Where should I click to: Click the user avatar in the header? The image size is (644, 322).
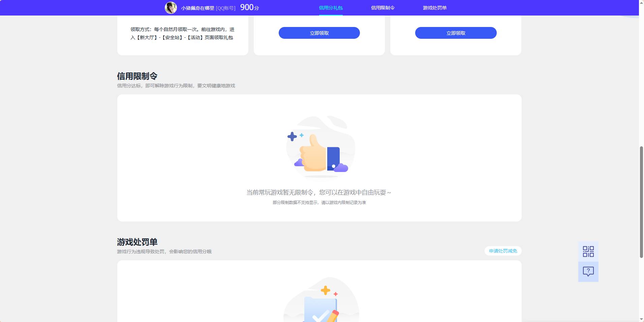[171, 8]
